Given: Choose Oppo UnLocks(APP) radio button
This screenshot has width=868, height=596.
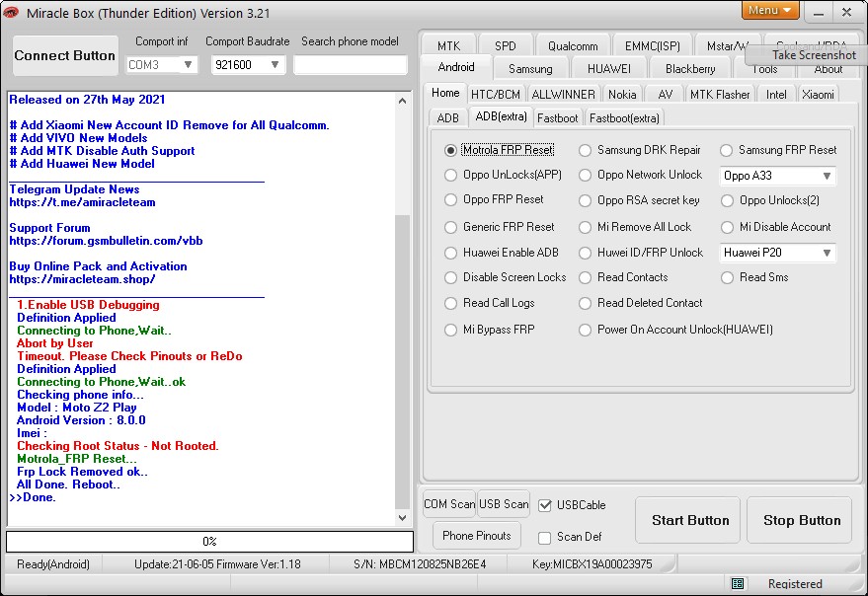Looking at the screenshot, I should [450, 175].
